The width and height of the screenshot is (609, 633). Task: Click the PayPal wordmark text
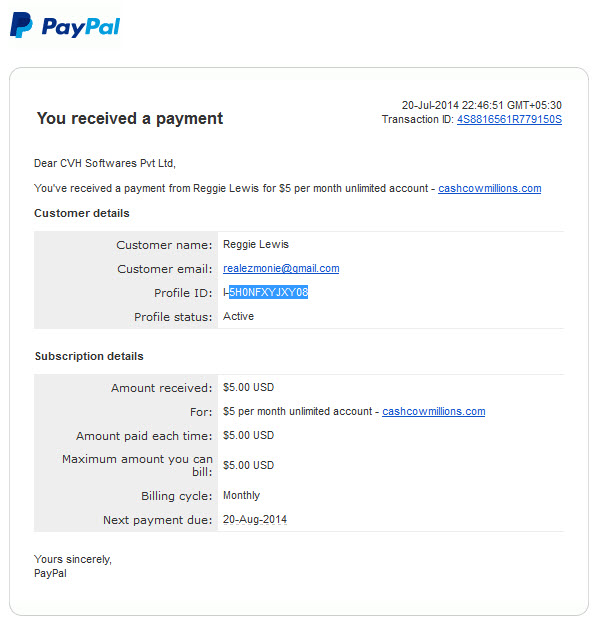click(81, 27)
